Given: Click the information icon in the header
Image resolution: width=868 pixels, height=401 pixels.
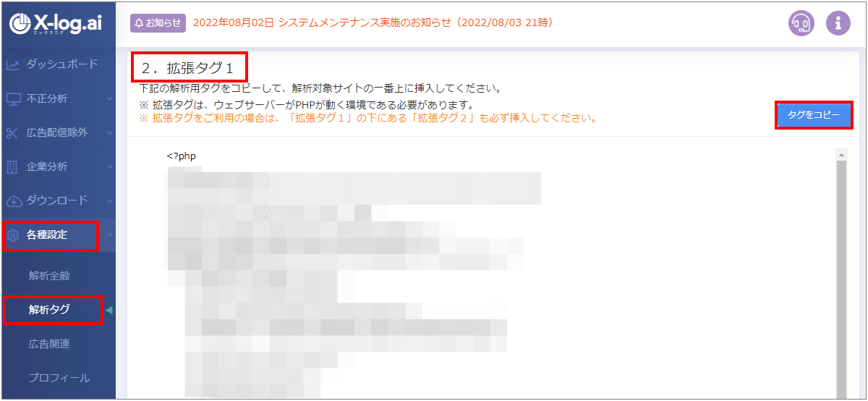Looking at the screenshot, I should [x=838, y=23].
